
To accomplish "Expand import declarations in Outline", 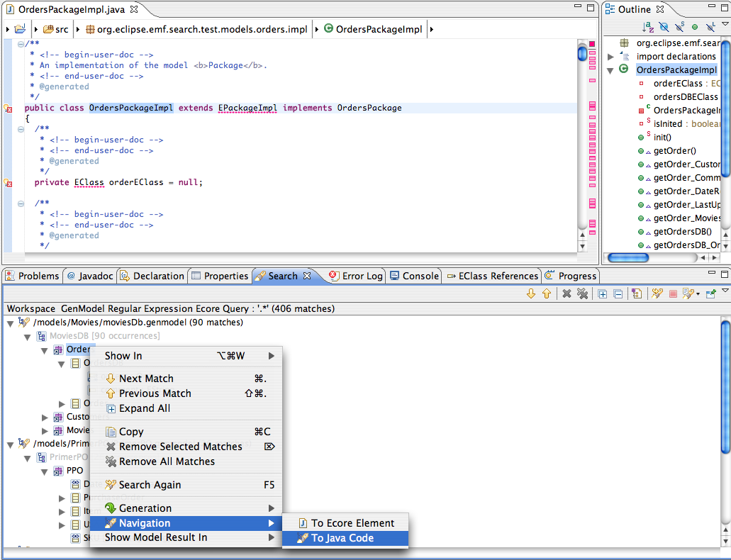I will [610, 57].
